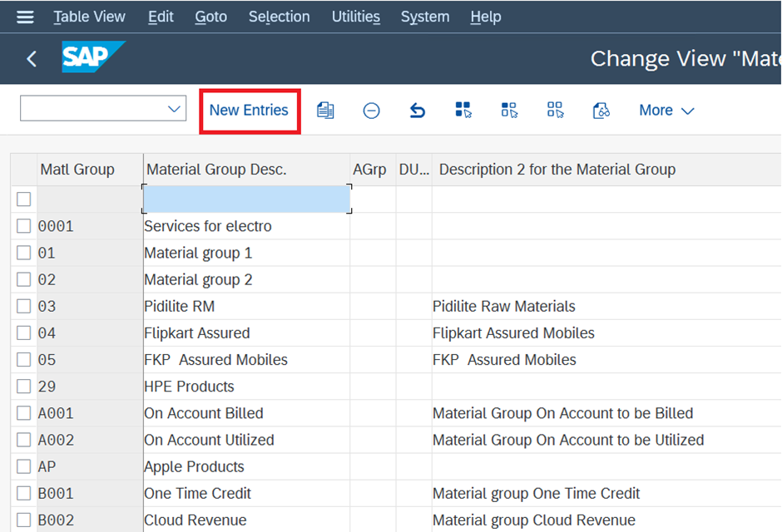This screenshot has height=532, width=782.
Task: Click the On Account Utilized cell
Action: point(246,440)
